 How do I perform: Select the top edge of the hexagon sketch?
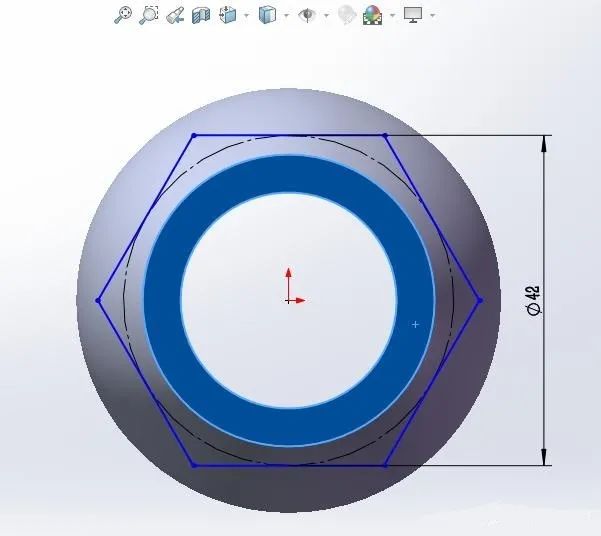289,135
